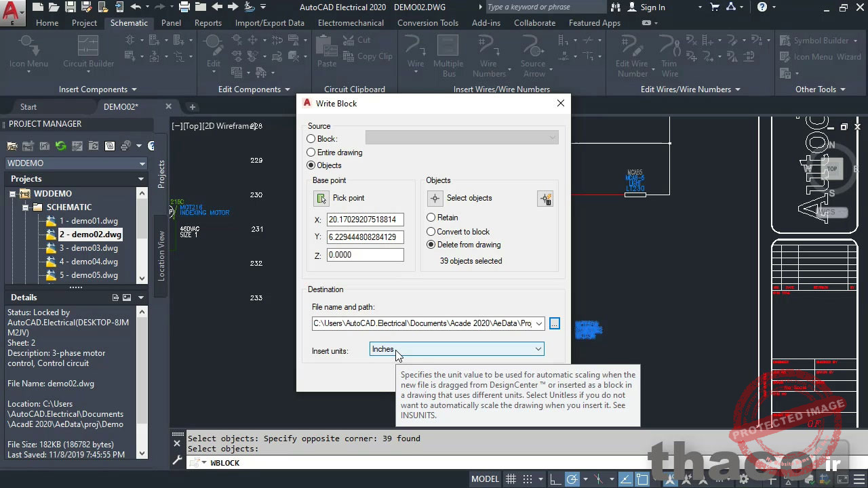Screen dimensions: 868x488
Task: Open the Reports ribbon tab
Action: click(x=208, y=22)
